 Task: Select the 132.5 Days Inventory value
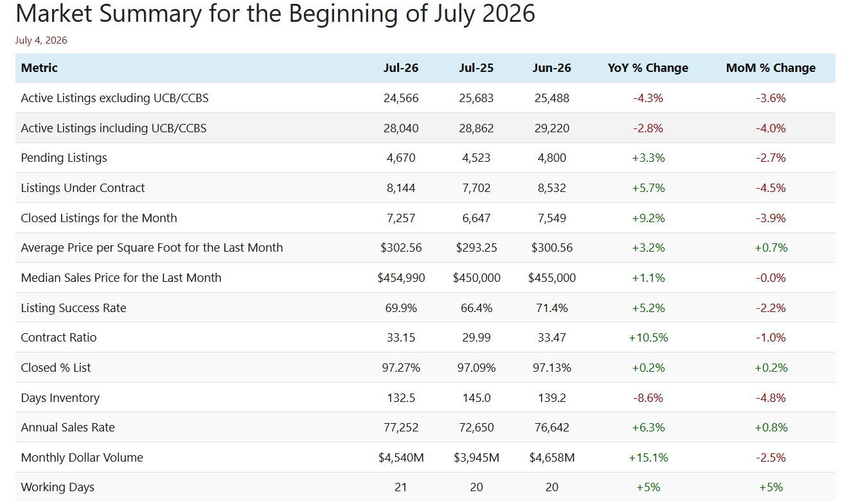[401, 398]
